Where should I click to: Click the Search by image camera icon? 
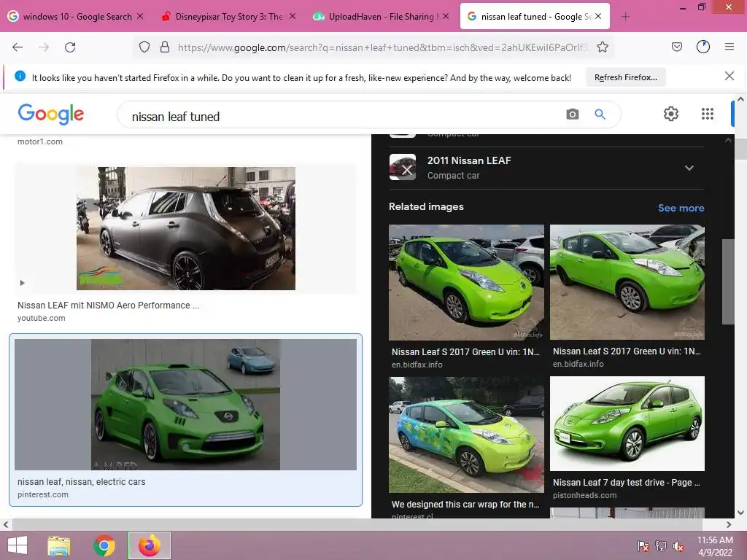coord(572,114)
